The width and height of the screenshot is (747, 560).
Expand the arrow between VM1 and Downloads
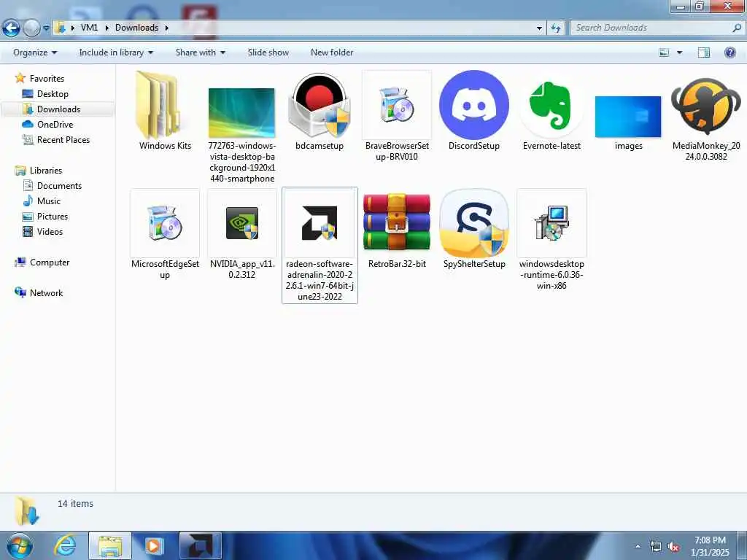(107, 28)
